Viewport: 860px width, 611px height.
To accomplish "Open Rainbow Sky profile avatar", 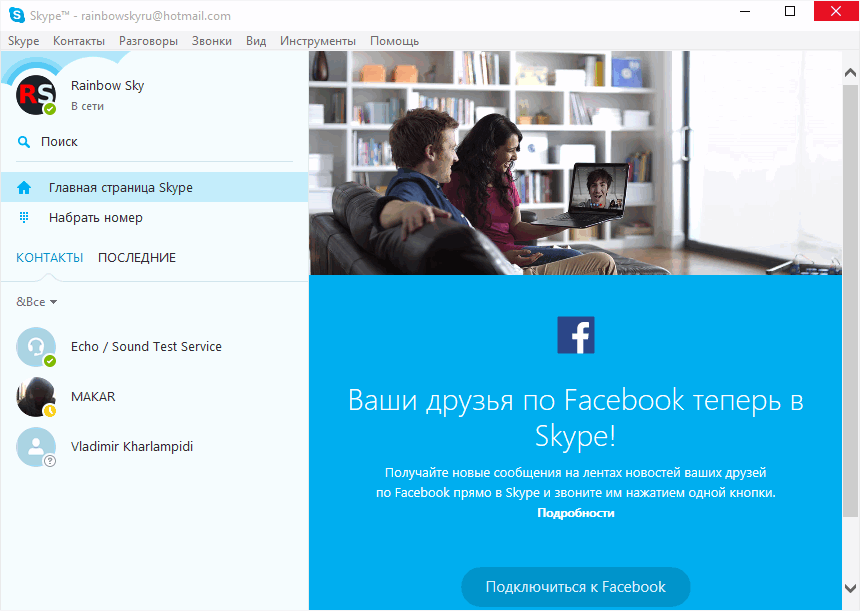I will point(36,95).
